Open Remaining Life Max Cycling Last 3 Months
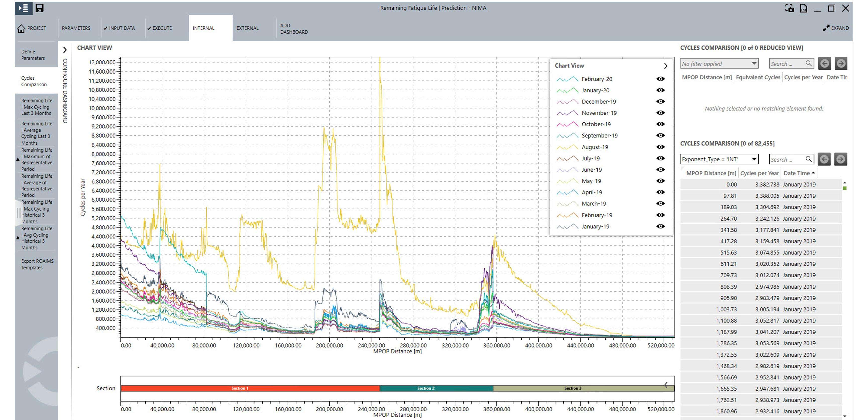Image resolution: width=868 pixels, height=420 pixels. 36,107
